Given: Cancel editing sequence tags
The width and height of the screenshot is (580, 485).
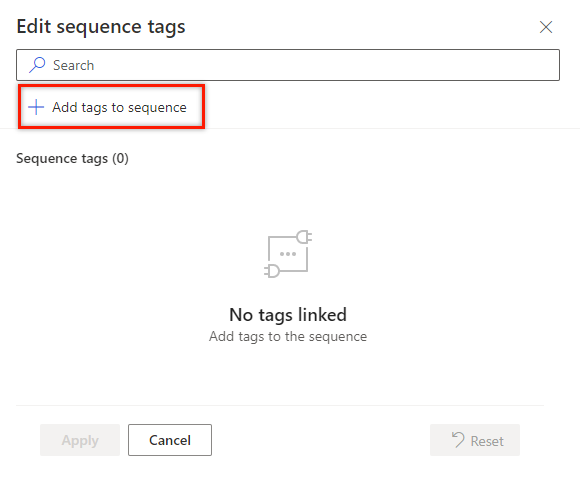Looking at the screenshot, I should click(170, 440).
